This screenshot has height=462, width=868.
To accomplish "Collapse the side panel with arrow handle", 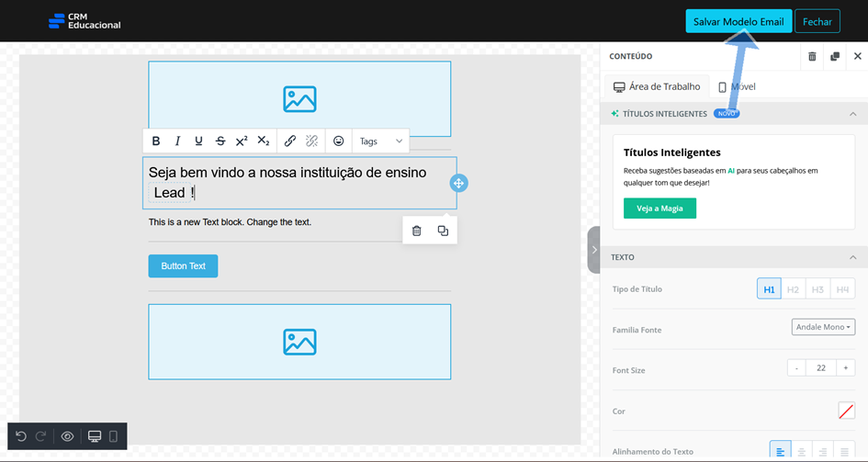I will [594, 250].
